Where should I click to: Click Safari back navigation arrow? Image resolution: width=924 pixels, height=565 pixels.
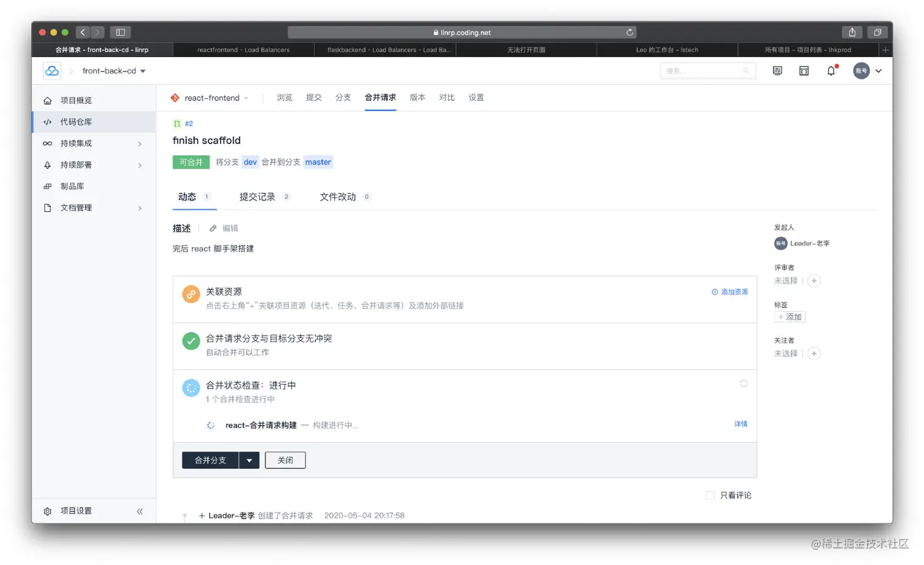pyautogui.click(x=83, y=32)
